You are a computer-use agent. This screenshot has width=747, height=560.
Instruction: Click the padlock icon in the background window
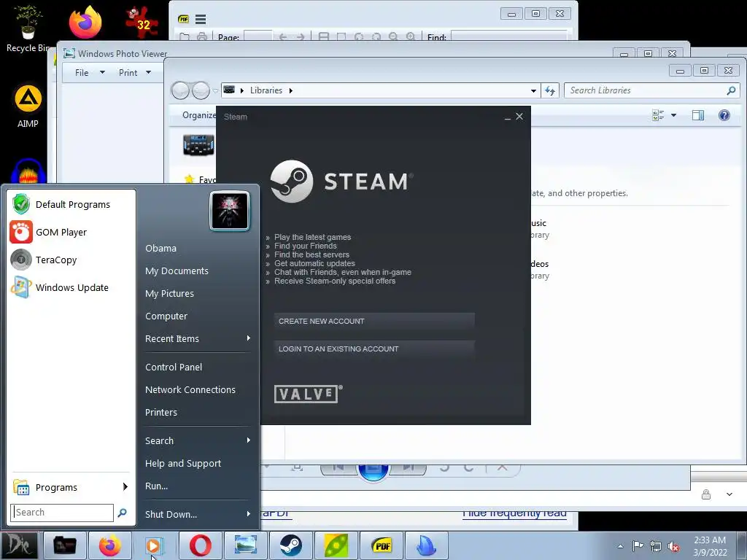pos(705,494)
